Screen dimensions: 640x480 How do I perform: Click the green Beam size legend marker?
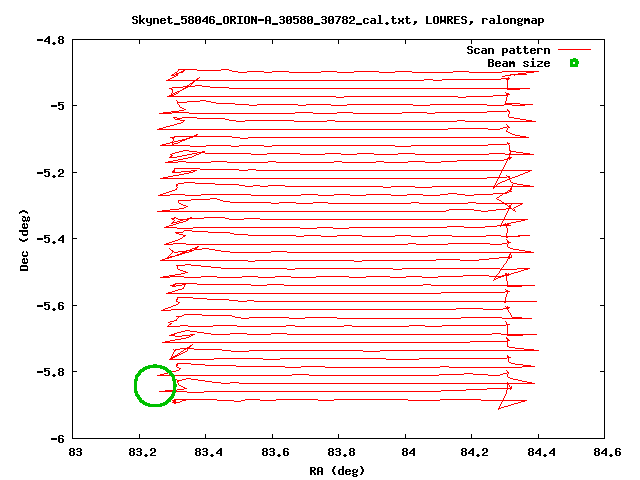tap(574, 63)
